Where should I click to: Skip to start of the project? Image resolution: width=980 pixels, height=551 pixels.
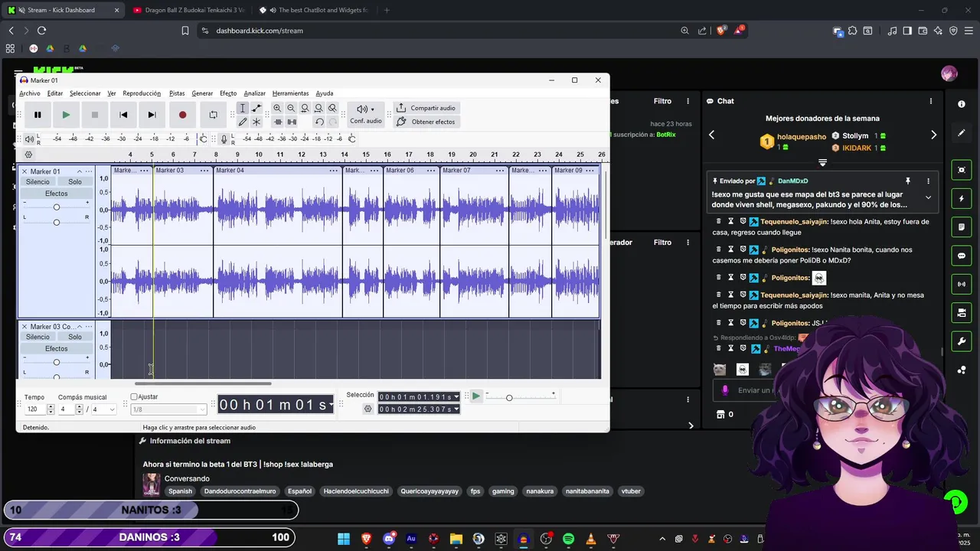[123, 115]
